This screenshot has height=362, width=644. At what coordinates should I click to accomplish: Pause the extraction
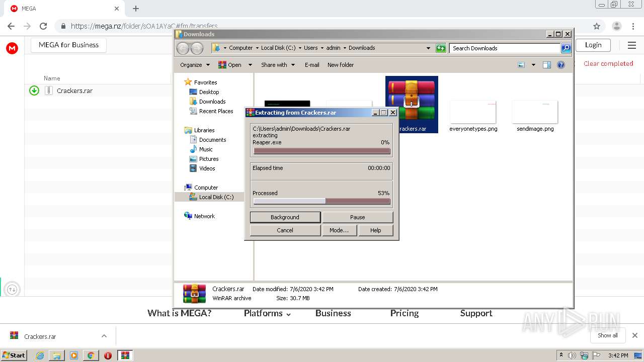(x=358, y=217)
